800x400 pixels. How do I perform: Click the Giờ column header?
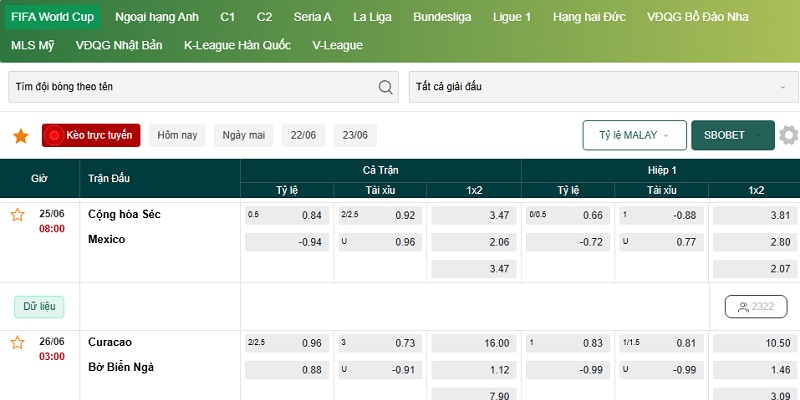tap(39, 179)
